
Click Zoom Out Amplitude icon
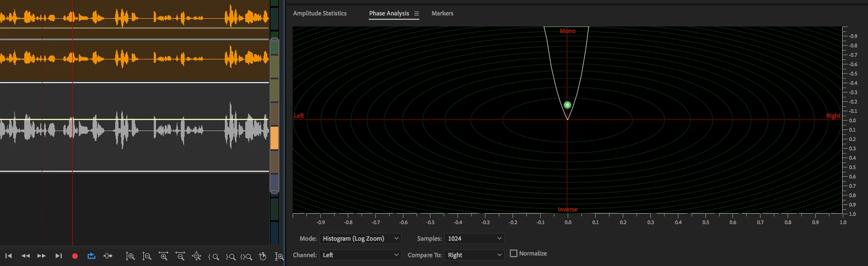(x=147, y=256)
